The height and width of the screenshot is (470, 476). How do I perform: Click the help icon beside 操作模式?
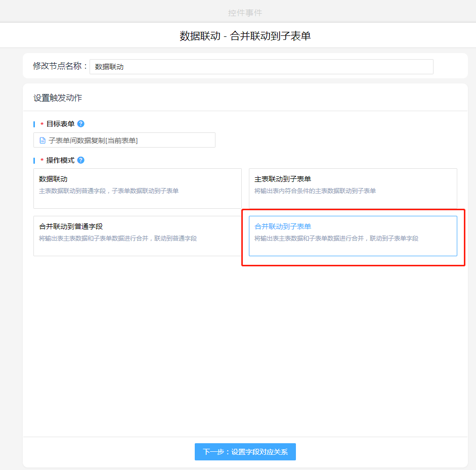pyautogui.click(x=81, y=160)
